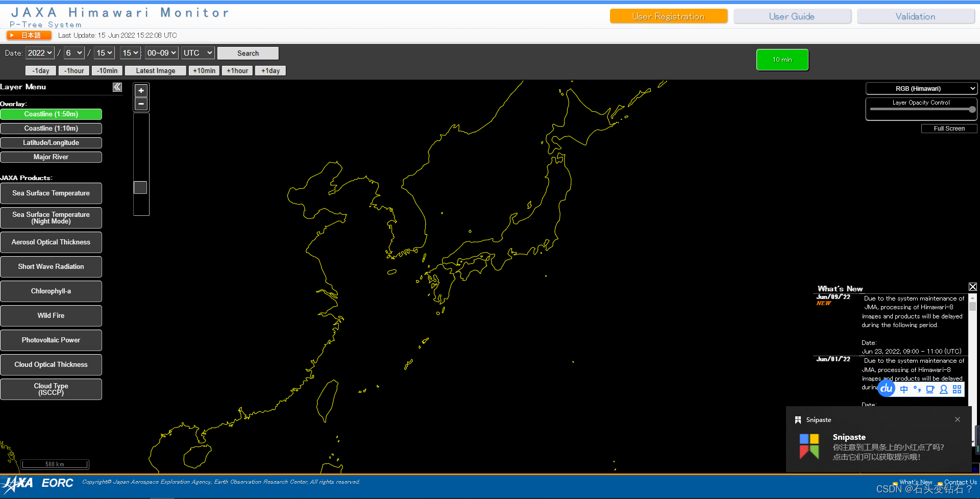This screenshot has height=499, width=980.
Task: Click the Jun/09/'22 news entry date
Action: [x=834, y=297]
